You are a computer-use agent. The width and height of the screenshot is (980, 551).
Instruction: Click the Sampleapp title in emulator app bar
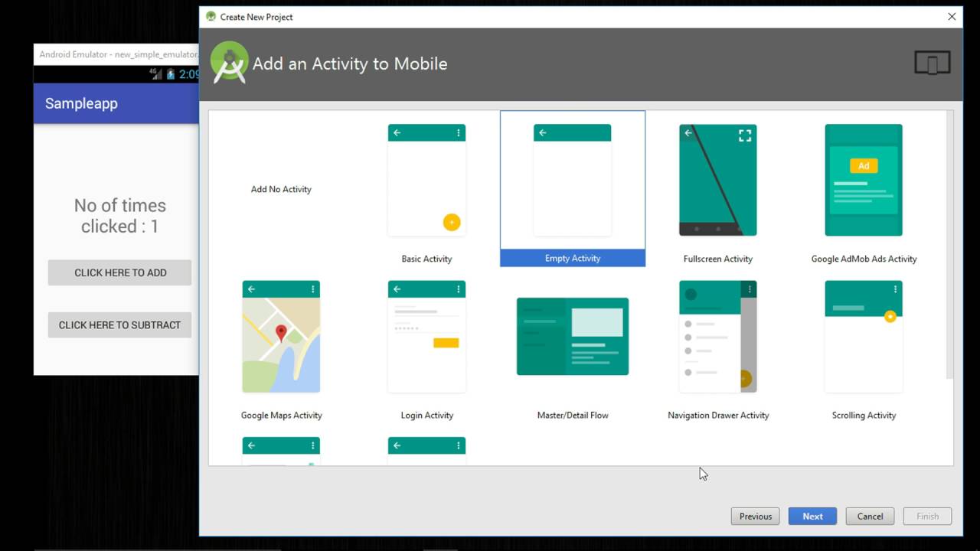[x=81, y=103]
